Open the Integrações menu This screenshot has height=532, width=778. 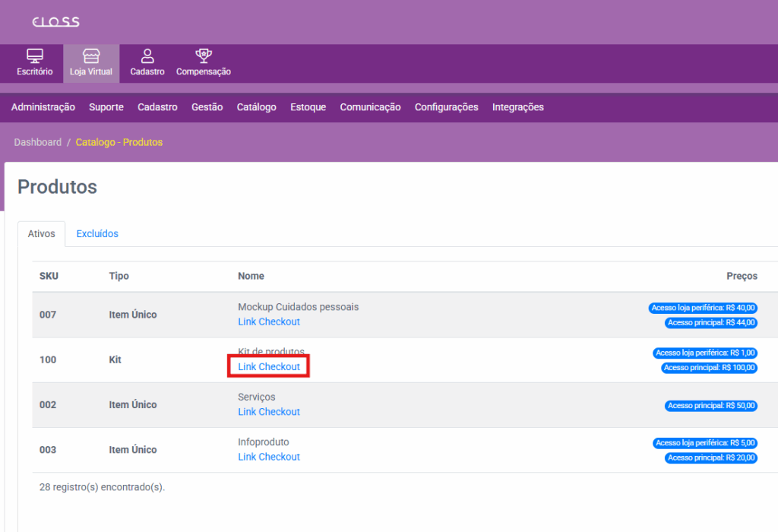[x=518, y=107]
